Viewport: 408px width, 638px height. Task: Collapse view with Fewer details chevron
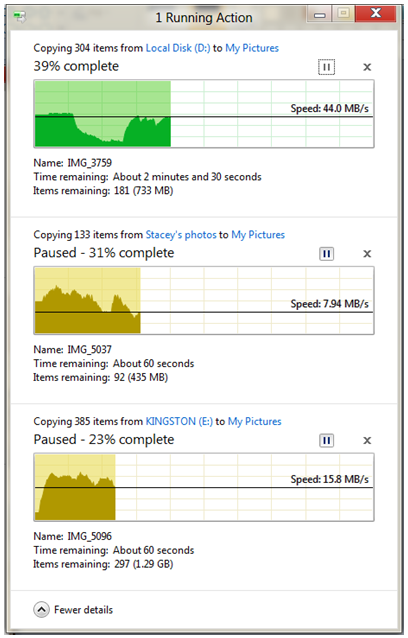click(x=41, y=610)
